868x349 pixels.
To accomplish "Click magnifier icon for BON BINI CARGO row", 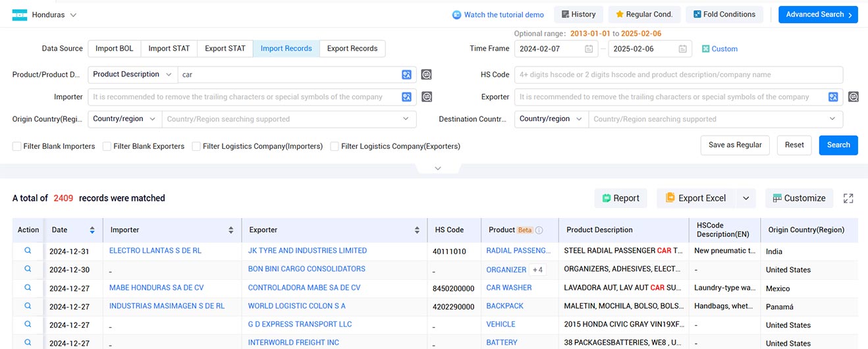I will [x=28, y=269].
